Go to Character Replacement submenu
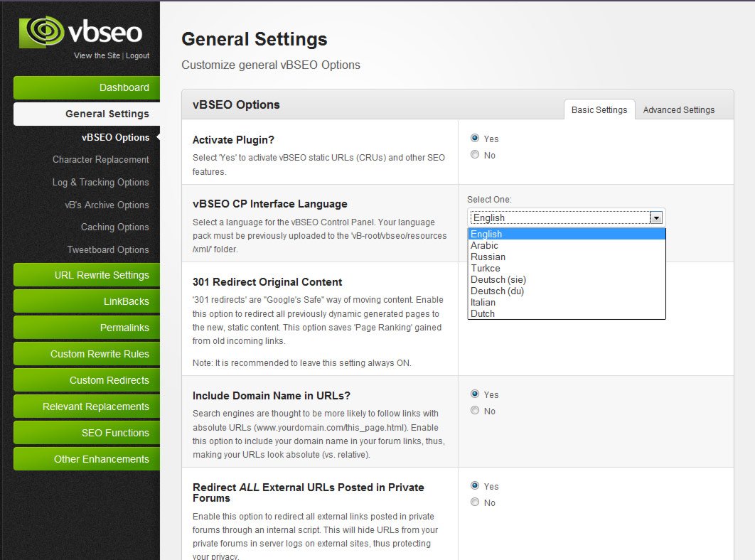755x560 pixels. [101, 159]
